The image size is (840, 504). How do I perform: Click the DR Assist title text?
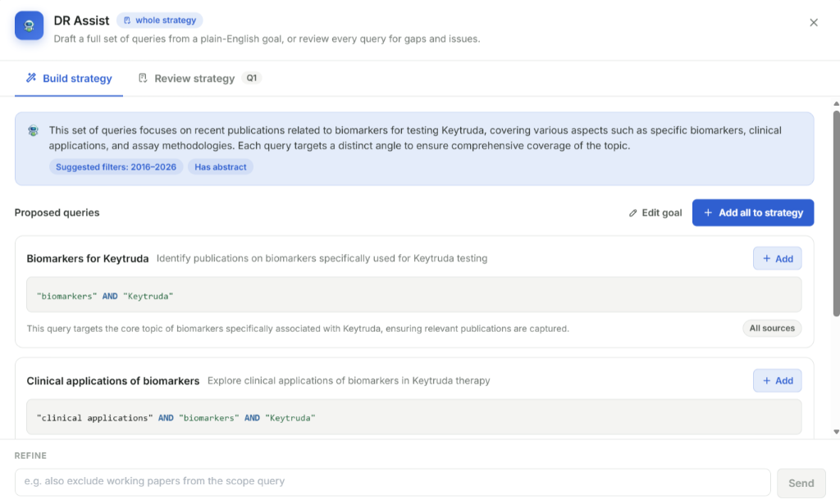pos(81,20)
